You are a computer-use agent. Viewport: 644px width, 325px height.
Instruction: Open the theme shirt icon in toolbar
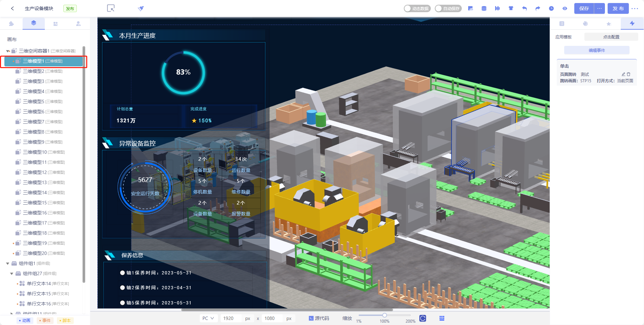point(511,8)
